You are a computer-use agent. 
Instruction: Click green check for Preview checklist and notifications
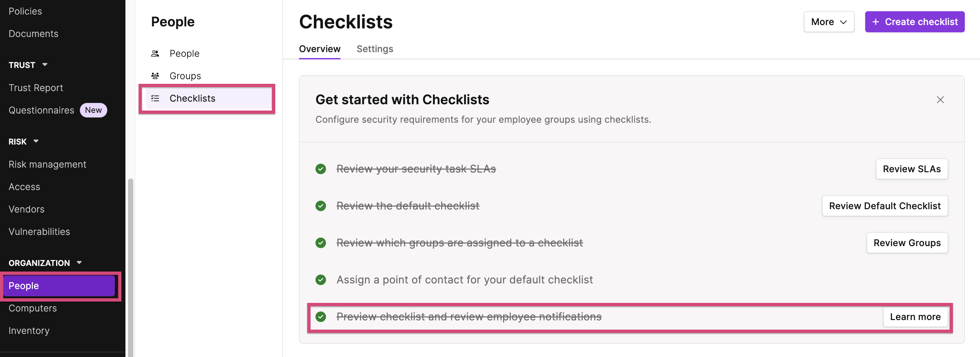321,317
